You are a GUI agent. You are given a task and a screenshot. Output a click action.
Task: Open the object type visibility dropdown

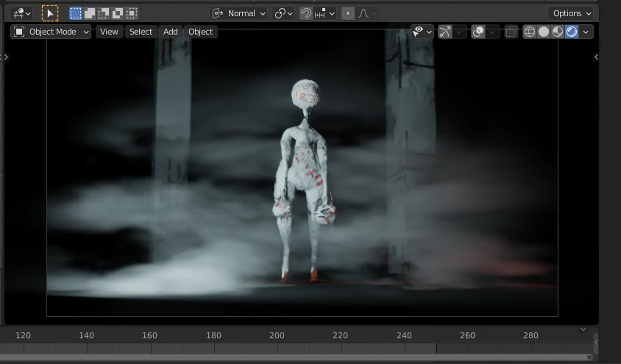point(422,32)
